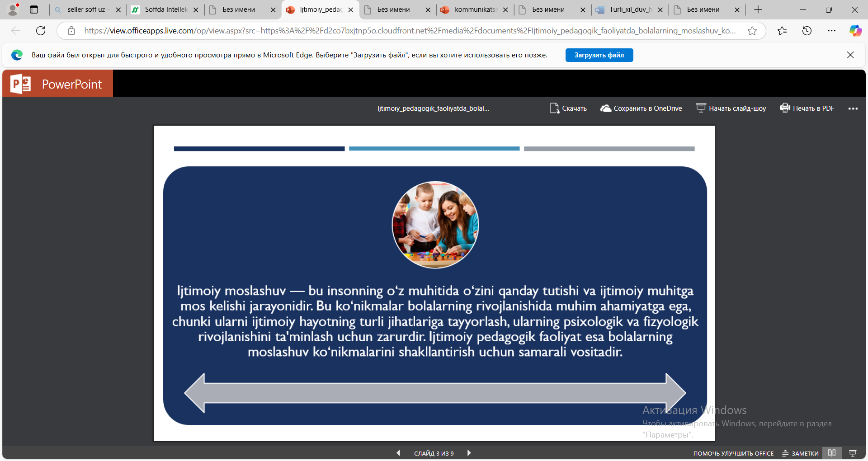Switch to reading view in status bar
Image resolution: width=868 pixels, height=461 pixels.
[832, 453]
